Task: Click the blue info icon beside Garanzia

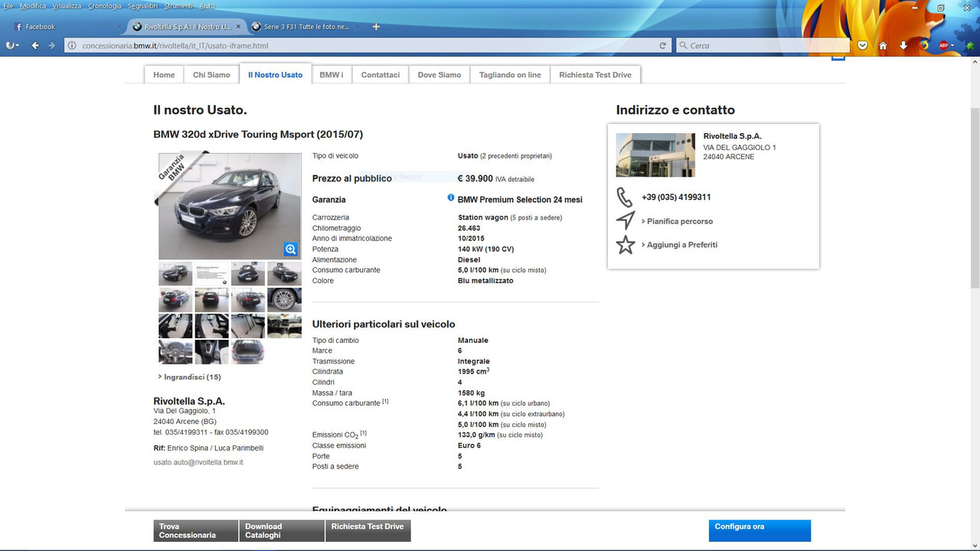Action: (x=451, y=197)
